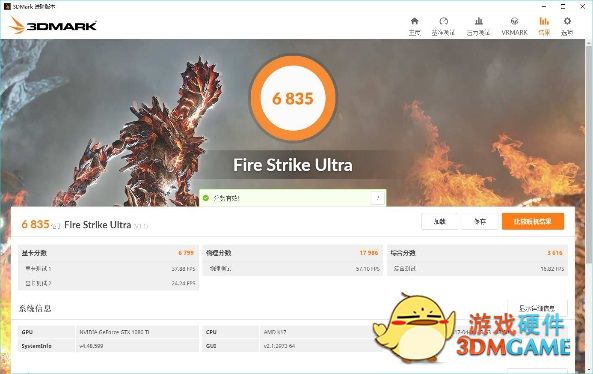Click the app icon in title bar

[x=7, y=6]
